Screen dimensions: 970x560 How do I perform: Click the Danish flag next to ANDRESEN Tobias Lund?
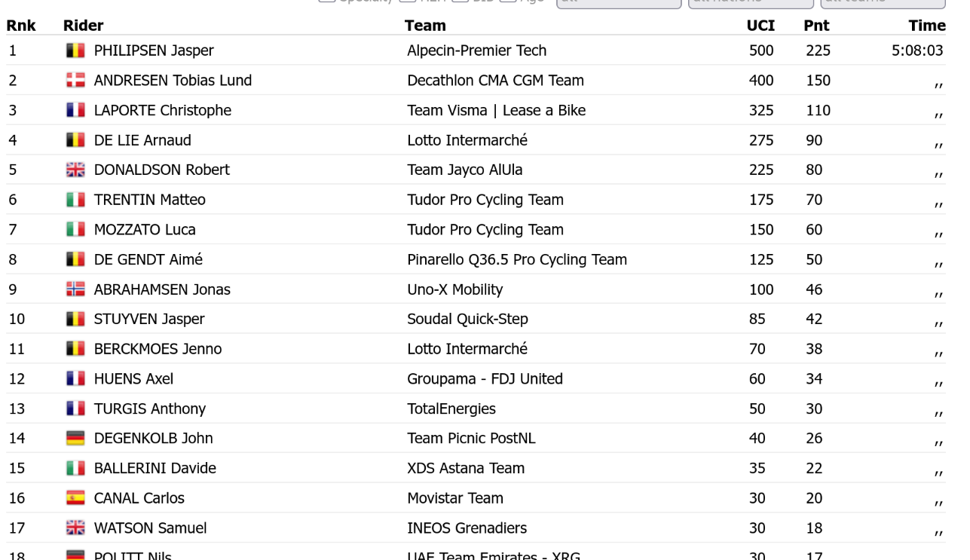click(x=75, y=81)
